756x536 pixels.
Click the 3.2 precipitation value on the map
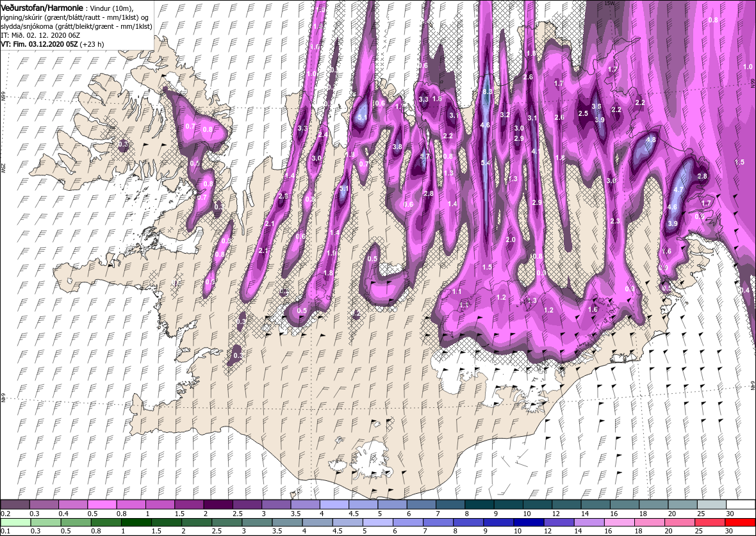(505, 115)
